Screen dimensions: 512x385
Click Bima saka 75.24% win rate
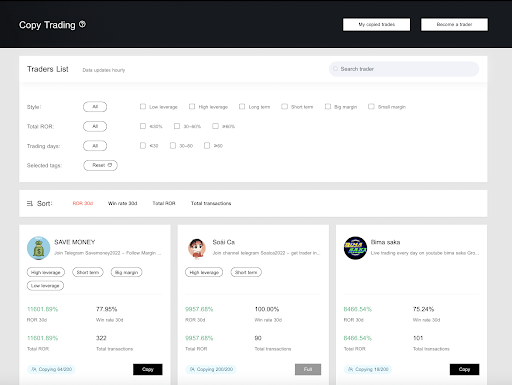(x=423, y=309)
